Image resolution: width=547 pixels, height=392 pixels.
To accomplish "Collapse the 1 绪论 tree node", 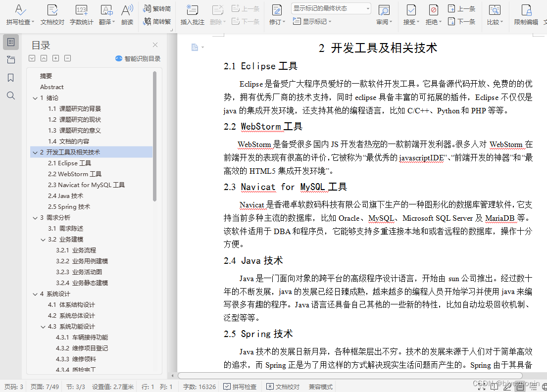I will click(35, 98).
